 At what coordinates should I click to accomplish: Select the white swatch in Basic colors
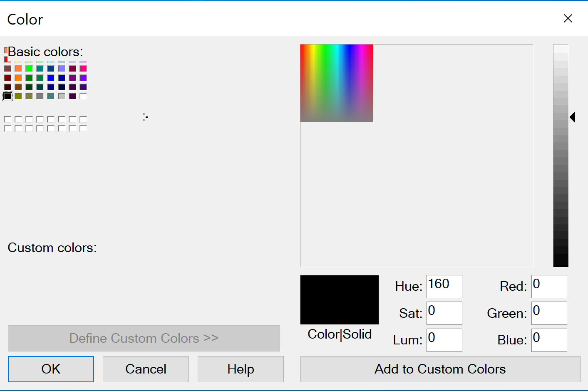[83, 96]
